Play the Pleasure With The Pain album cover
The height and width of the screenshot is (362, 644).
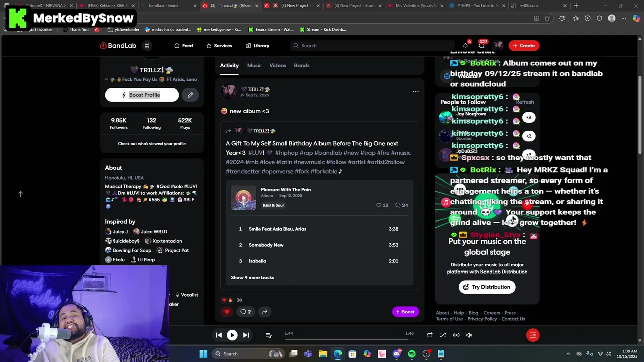[244, 198]
